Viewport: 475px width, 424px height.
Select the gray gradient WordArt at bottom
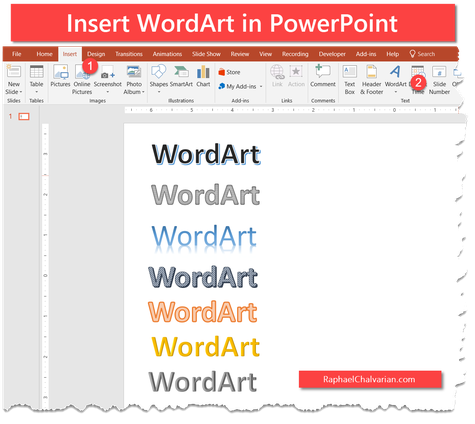[203, 382]
